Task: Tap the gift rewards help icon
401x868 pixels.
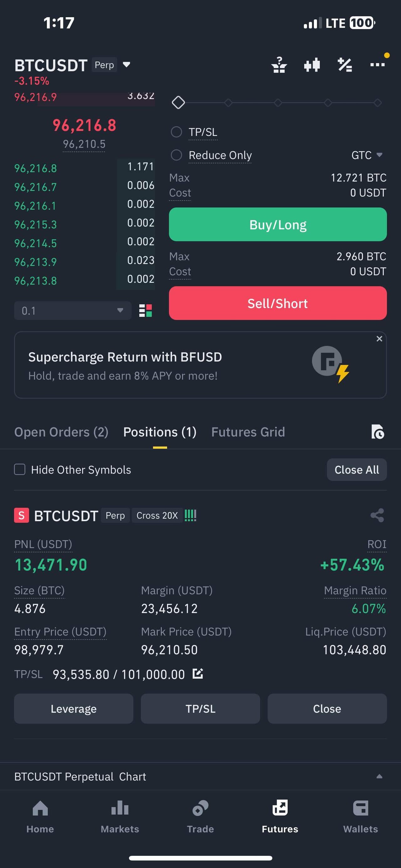Action: pyautogui.click(x=279, y=65)
